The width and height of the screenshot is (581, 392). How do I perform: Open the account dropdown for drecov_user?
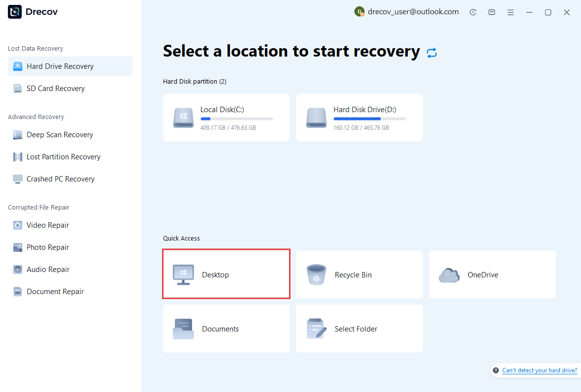click(406, 11)
